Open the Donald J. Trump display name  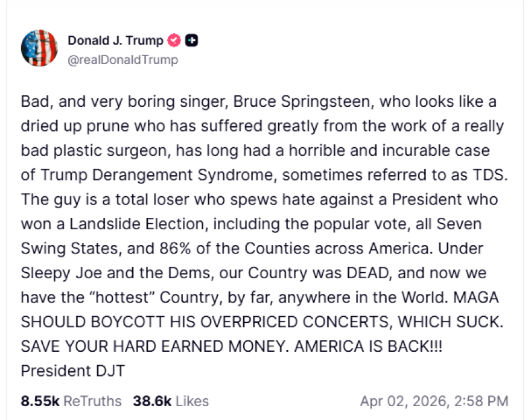pyautogui.click(x=115, y=40)
